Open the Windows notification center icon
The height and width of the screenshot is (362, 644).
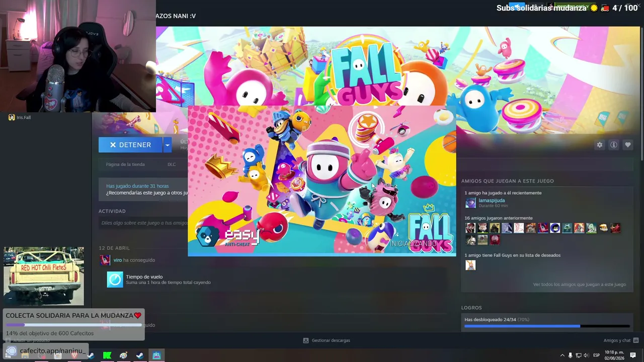633,355
